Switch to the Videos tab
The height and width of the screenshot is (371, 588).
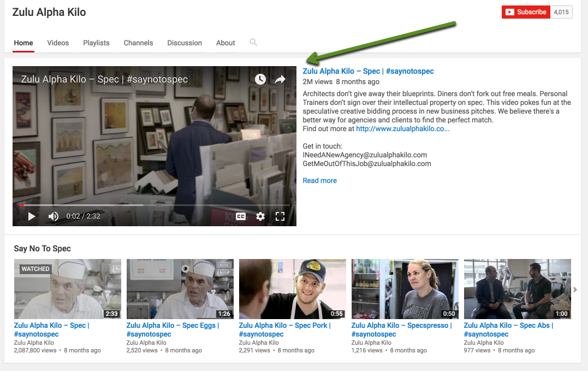click(58, 43)
